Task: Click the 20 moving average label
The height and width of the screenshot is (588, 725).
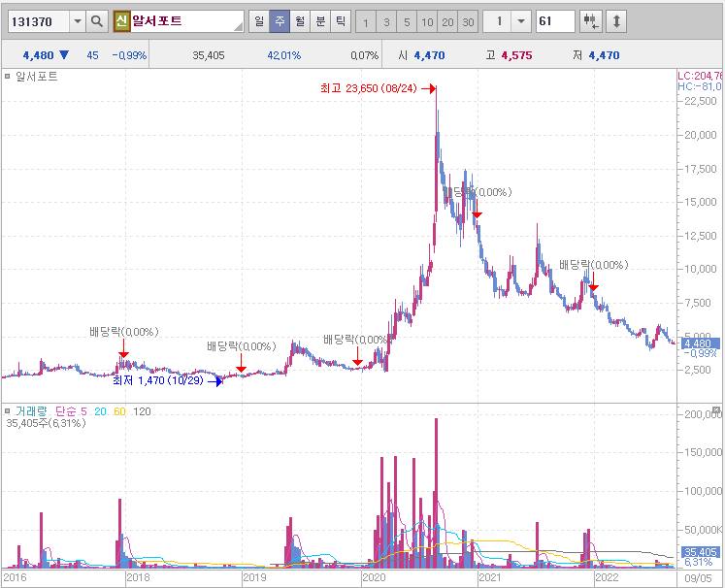Action: point(100,411)
